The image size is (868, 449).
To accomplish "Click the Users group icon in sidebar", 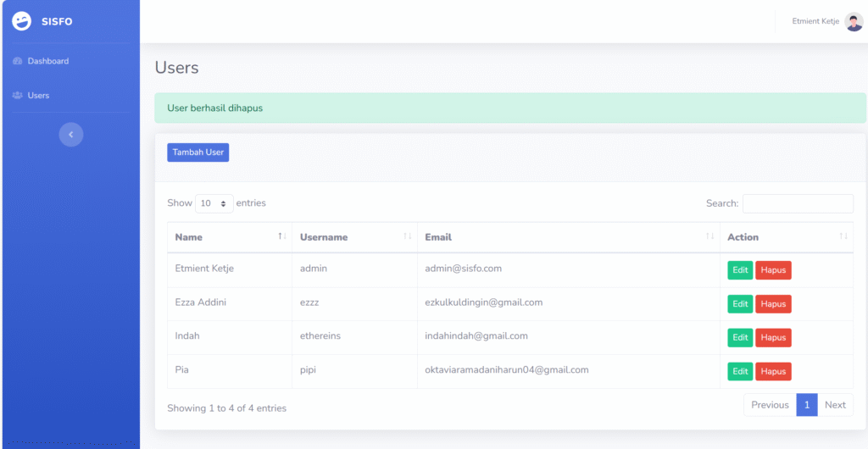I will click(17, 96).
